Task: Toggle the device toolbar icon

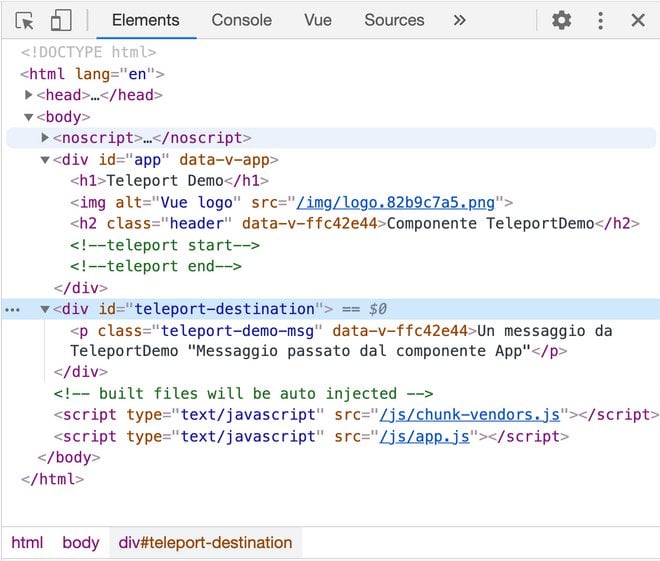Action: pyautogui.click(x=61, y=20)
